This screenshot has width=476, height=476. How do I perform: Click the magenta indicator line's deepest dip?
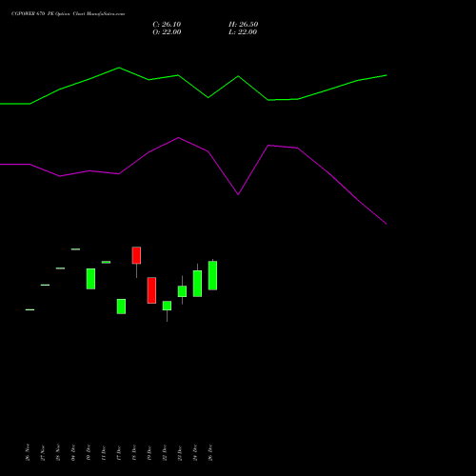387,224
